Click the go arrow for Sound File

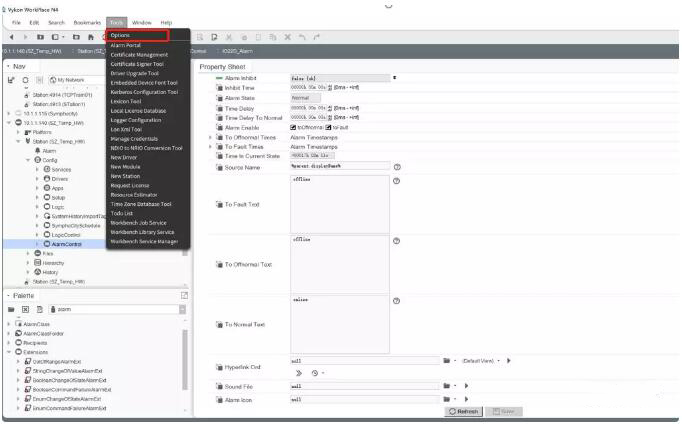pos(466,386)
